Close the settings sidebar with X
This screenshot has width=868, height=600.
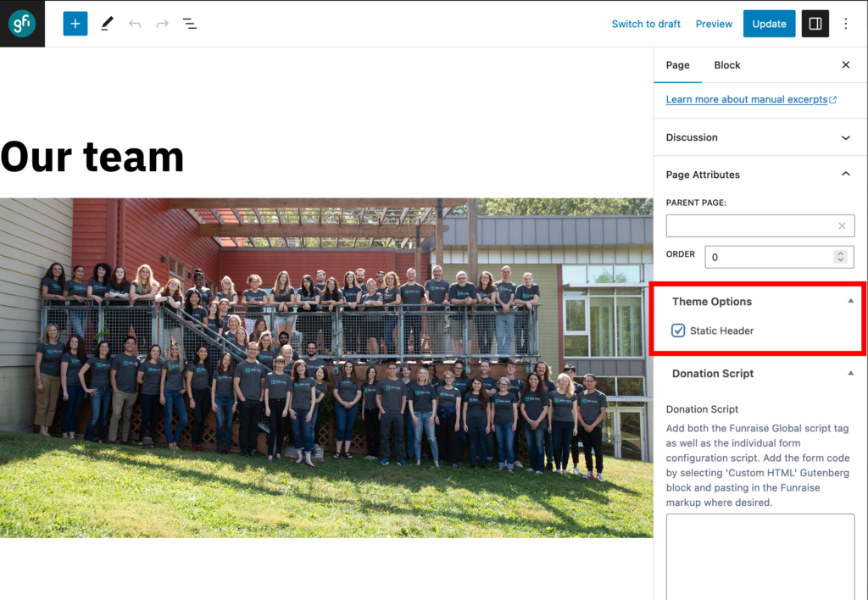click(845, 65)
